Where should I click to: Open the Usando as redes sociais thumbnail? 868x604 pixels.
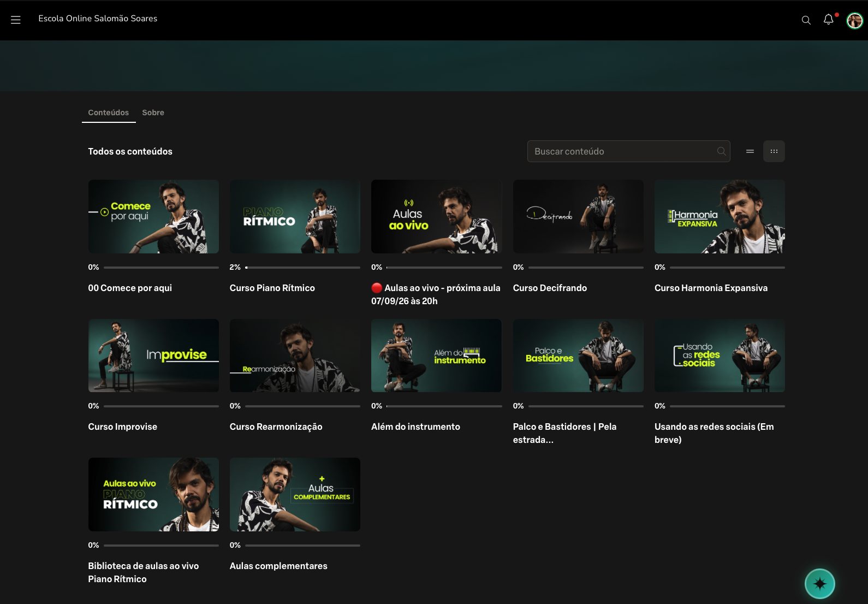tap(720, 356)
